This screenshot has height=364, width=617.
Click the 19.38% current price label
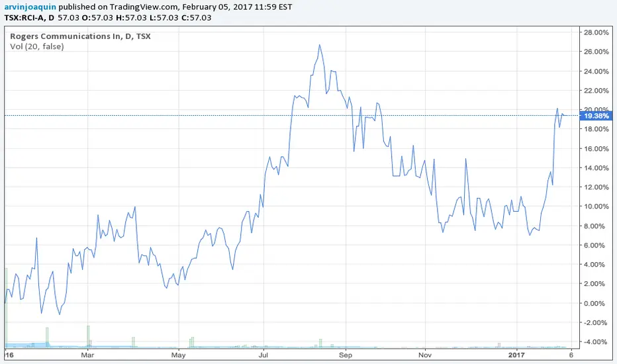click(x=596, y=116)
